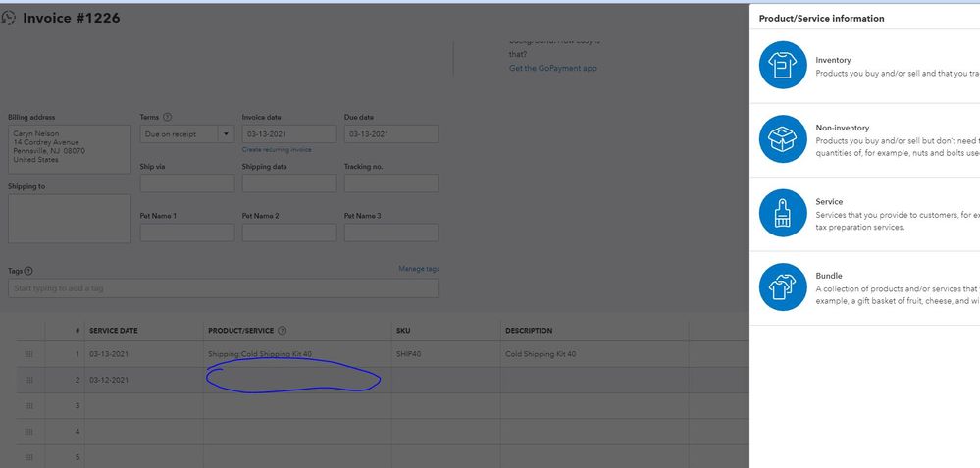This screenshot has width=980, height=468.
Task: Click the Due date field
Action: click(x=391, y=134)
